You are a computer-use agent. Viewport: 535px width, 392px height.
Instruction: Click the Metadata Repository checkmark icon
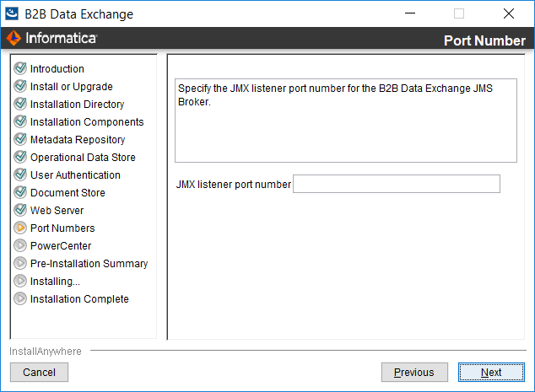[20, 139]
